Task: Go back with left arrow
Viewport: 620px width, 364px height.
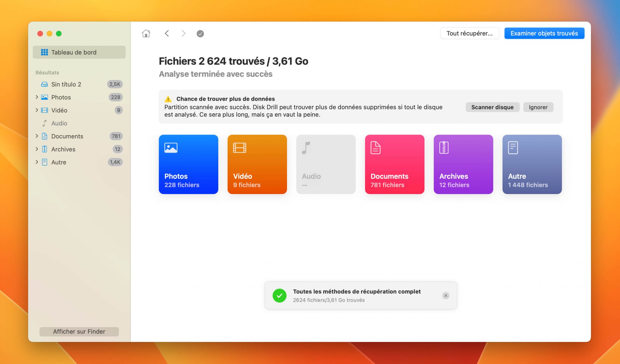Action: click(x=167, y=34)
